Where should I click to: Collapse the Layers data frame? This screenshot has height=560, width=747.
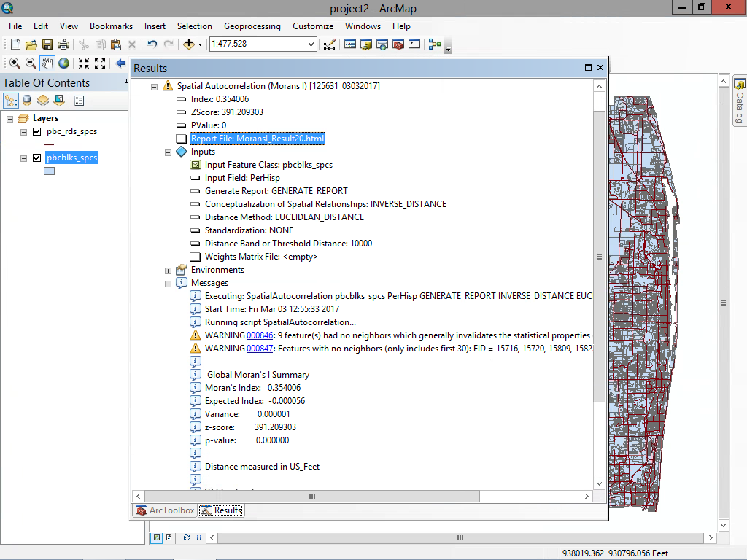pyautogui.click(x=10, y=119)
